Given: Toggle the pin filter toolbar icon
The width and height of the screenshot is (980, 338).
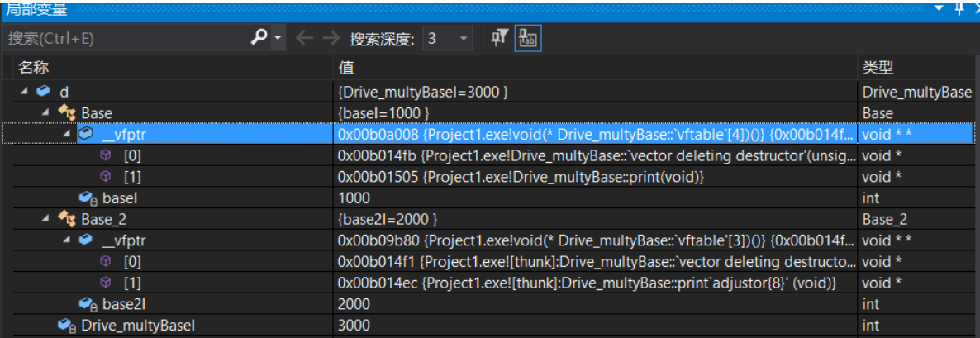Looking at the screenshot, I should point(498,39).
